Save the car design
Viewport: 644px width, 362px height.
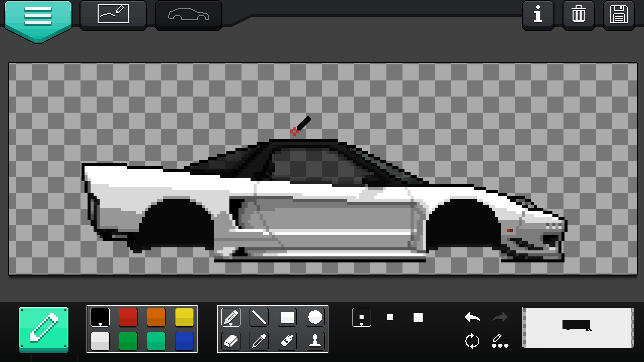pyautogui.click(x=619, y=15)
